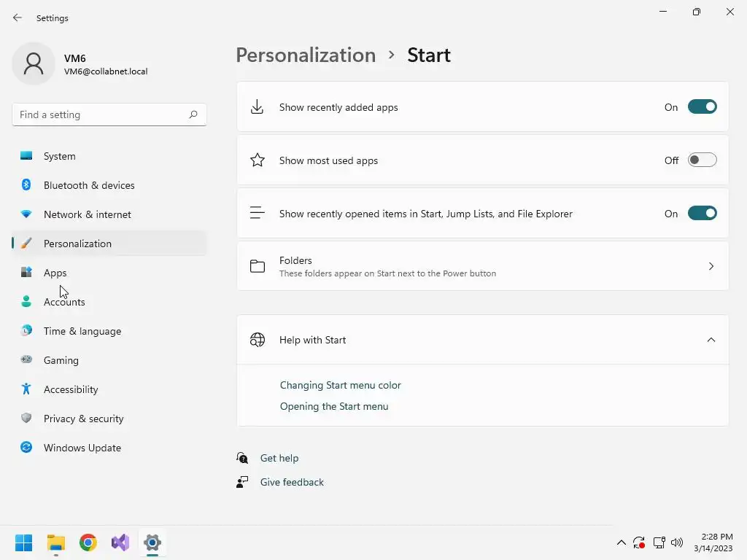
Task: Click the back arrow in Settings header
Action: 18,17
